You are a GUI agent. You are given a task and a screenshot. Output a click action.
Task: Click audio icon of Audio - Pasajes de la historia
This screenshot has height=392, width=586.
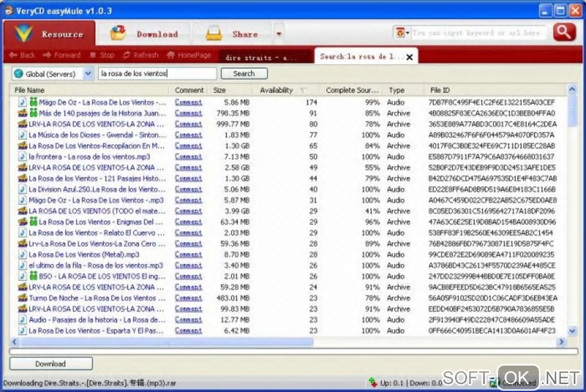coord(22,320)
